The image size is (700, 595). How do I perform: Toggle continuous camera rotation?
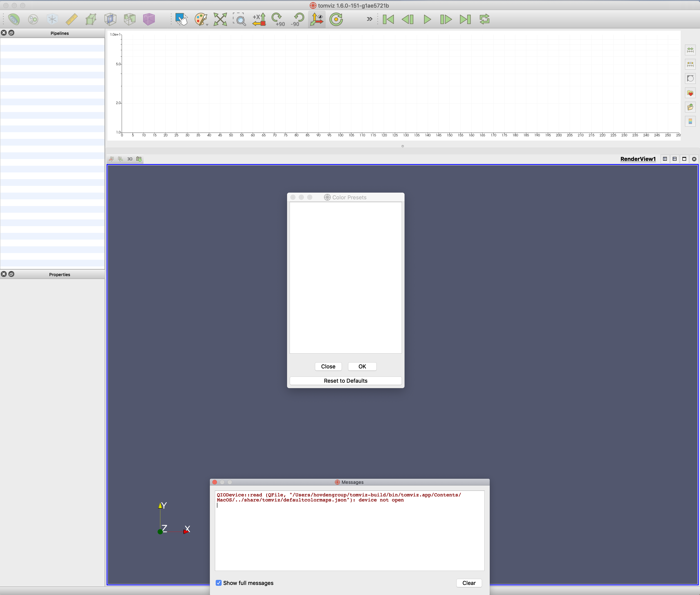coord(336,19)
